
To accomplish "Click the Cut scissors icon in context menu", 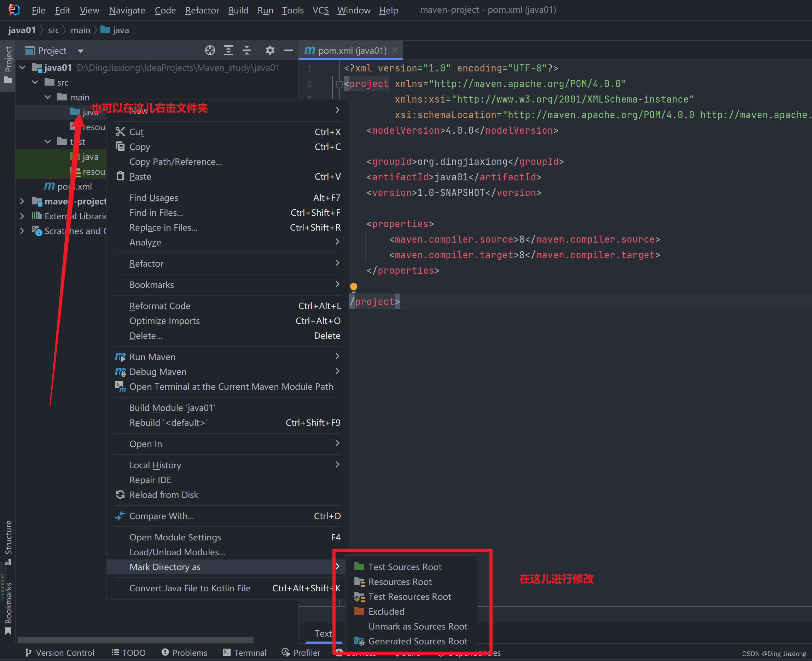I will click(x=120, y=132).
